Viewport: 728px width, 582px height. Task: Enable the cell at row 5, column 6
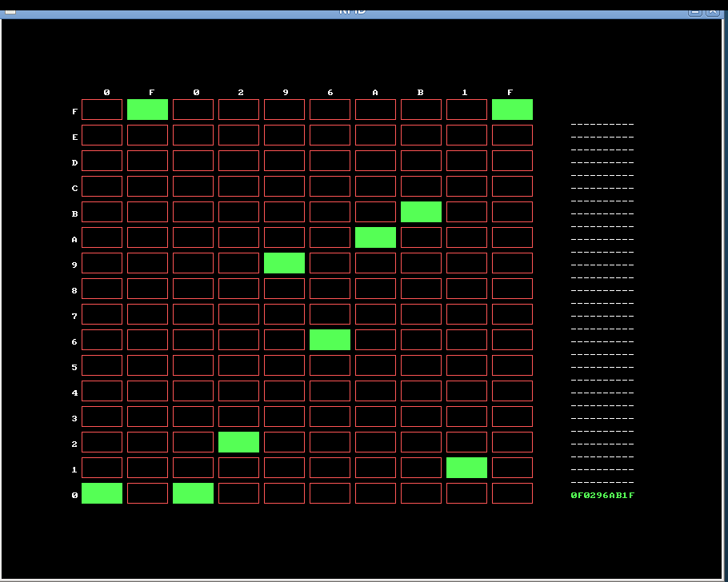[x=330, y=365]
